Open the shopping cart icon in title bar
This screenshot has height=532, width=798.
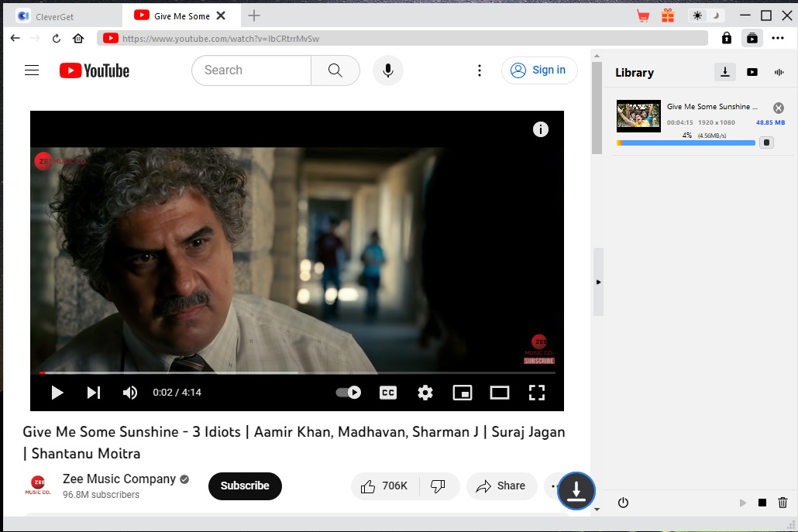point(642,15)
